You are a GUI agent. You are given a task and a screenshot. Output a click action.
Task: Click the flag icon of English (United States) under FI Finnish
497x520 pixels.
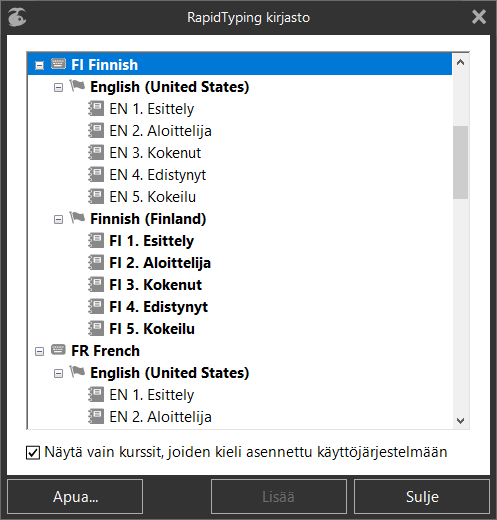tap(77, 86)
